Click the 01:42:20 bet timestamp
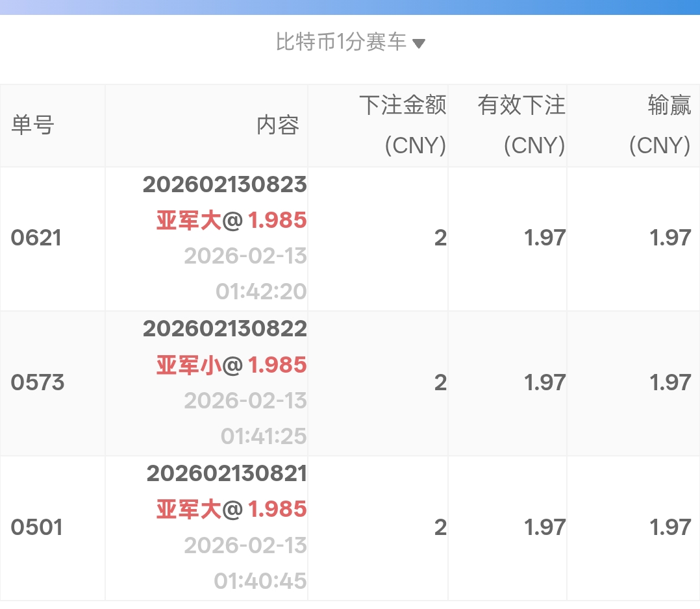700x609 pixels. (x=261, y=292)
